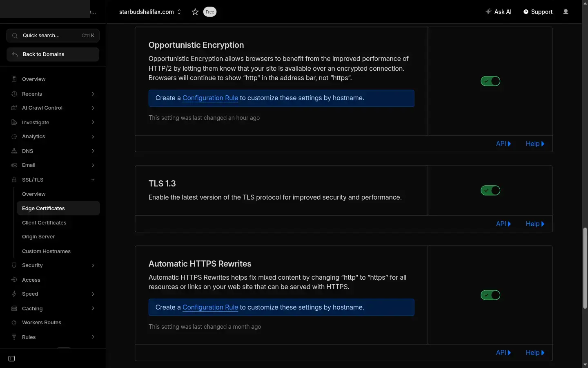Select Workers Routes in the sidebar
Screen dimensions: 588x368
[x=42, y=323]
